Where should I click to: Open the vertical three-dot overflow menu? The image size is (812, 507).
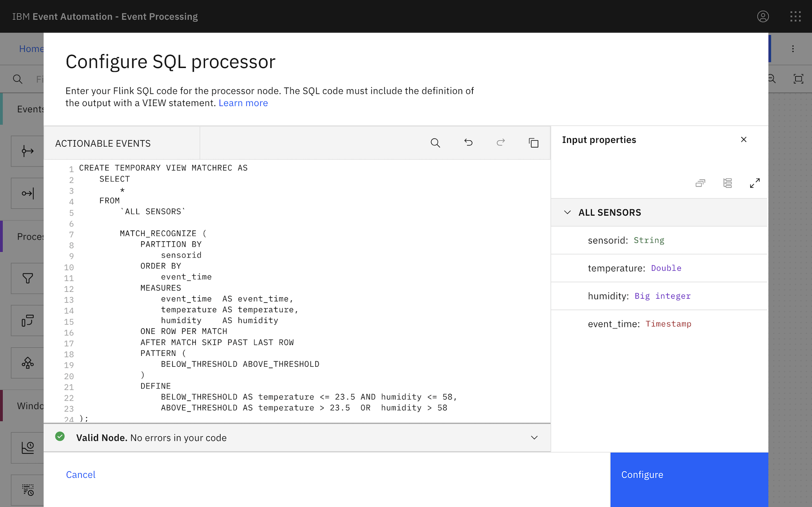[x=793, y=49]
